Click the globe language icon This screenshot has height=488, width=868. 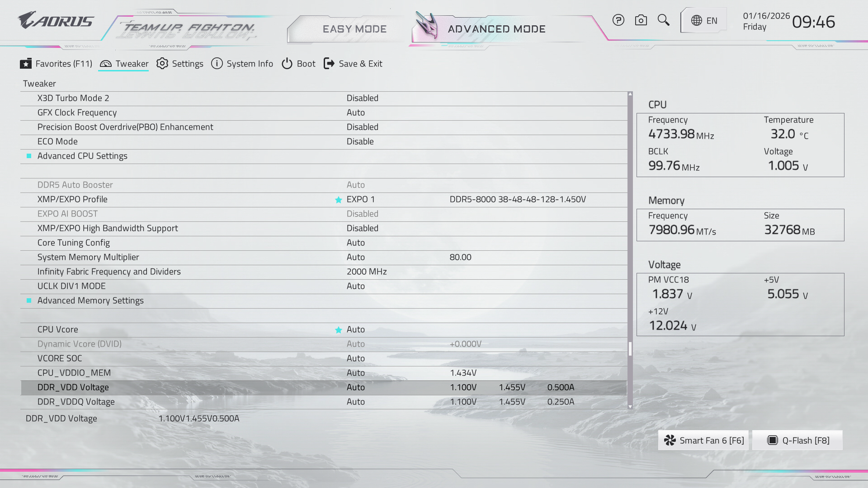(697, 21)
